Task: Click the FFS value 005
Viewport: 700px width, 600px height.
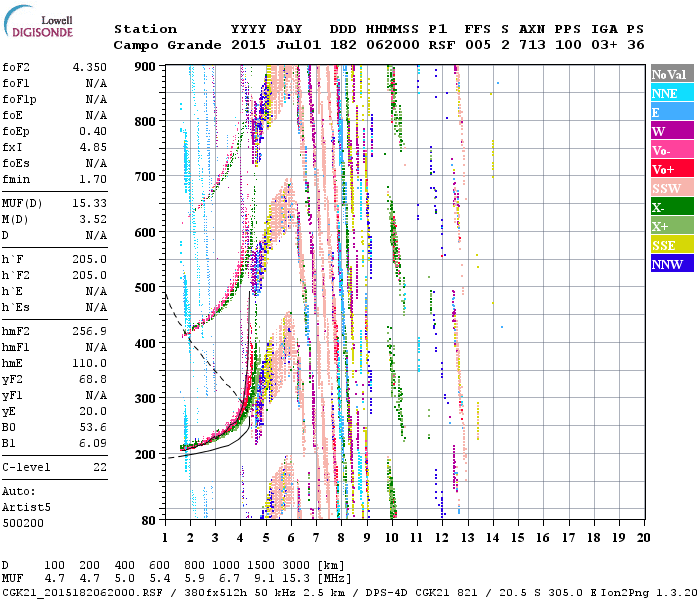Action: coord(478,45)
